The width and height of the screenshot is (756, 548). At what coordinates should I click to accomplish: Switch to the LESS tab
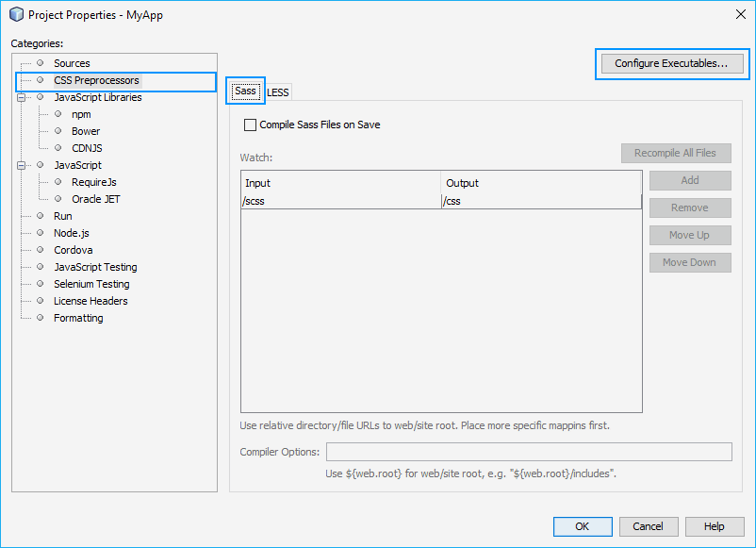coord(278,91)
